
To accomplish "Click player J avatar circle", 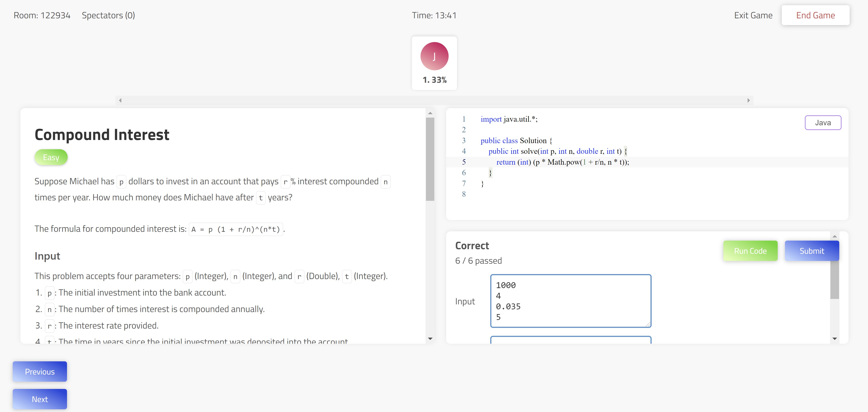I will click(x=434, y=56).
